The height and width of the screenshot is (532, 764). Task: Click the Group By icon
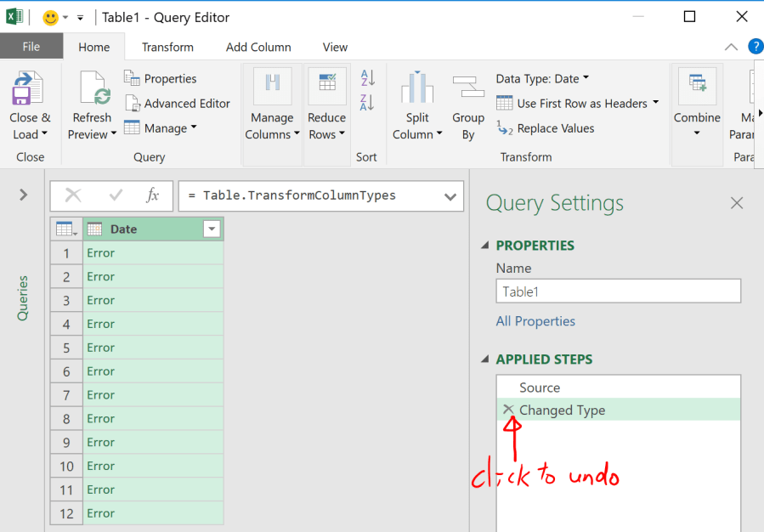pos(468,89)
